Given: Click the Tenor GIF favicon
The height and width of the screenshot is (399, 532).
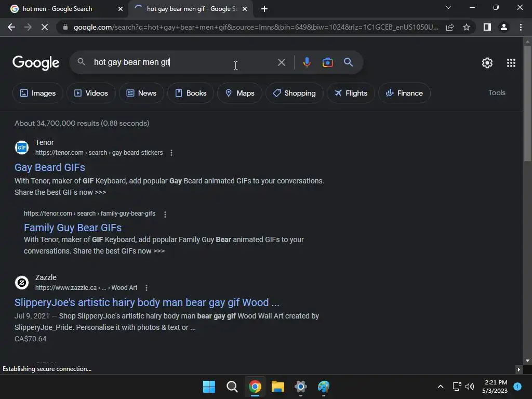Looking at the screenshot, I should [x=22, y=147].
